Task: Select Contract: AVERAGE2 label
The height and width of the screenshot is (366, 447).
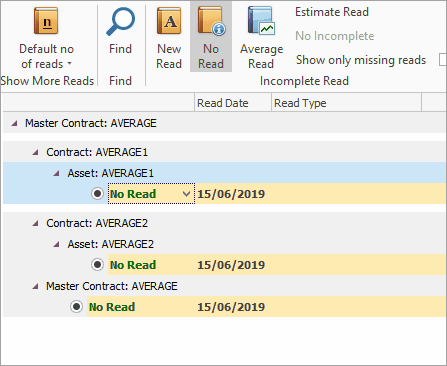Action: [x=97, y=223]
